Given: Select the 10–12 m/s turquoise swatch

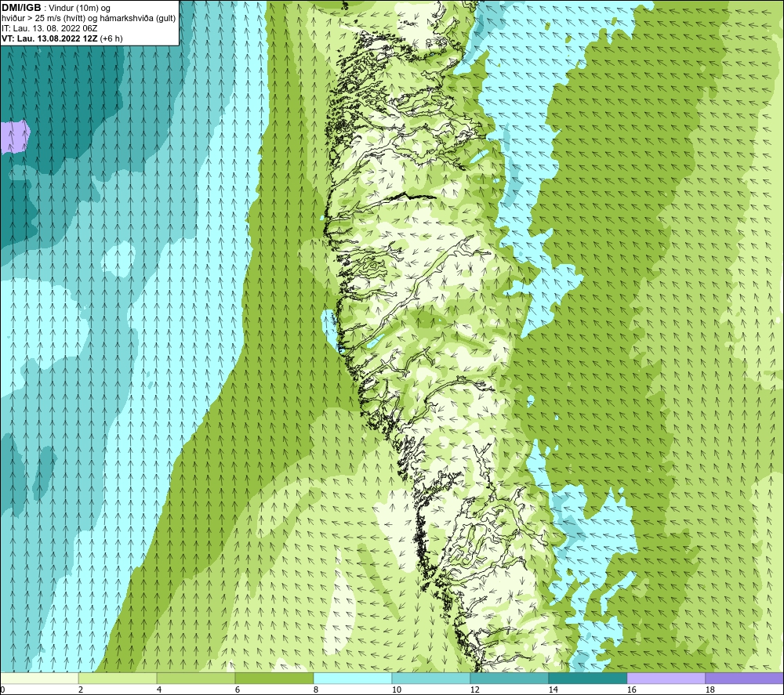Looking at the screenshot, I should coord(430,678).
